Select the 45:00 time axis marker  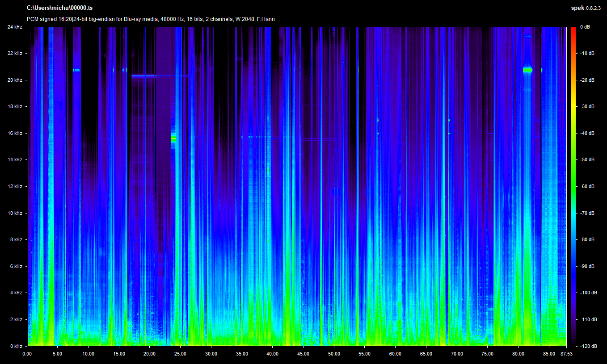[303, 354]
